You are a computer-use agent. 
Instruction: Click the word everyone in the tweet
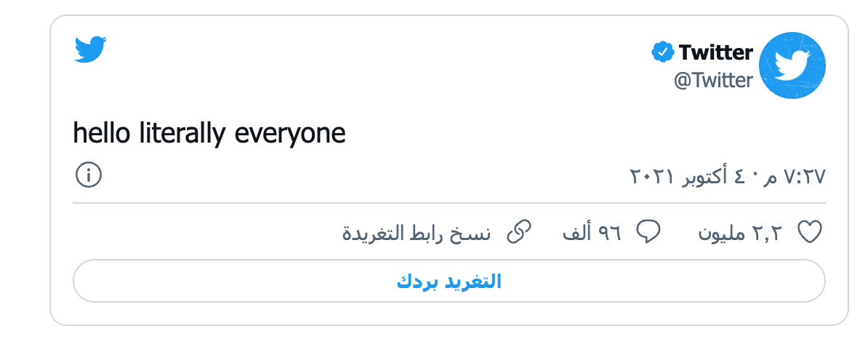coord(290,135)
